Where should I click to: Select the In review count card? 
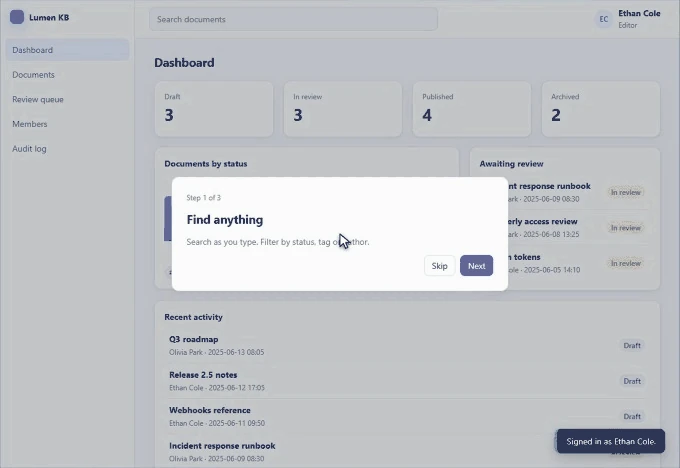point(343,109)
